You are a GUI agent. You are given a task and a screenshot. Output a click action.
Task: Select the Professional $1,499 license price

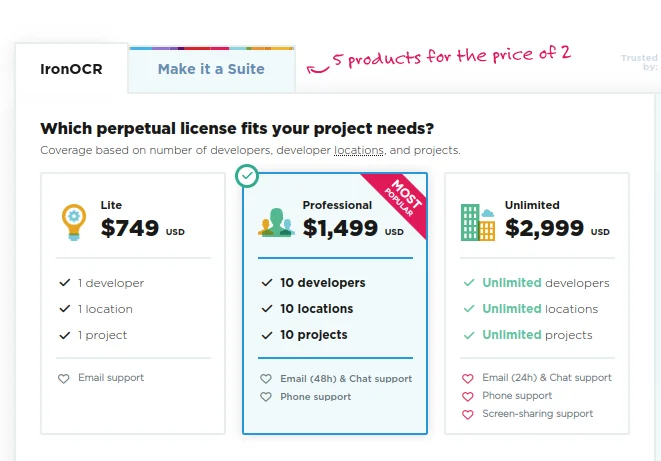[x=340, y=228]
